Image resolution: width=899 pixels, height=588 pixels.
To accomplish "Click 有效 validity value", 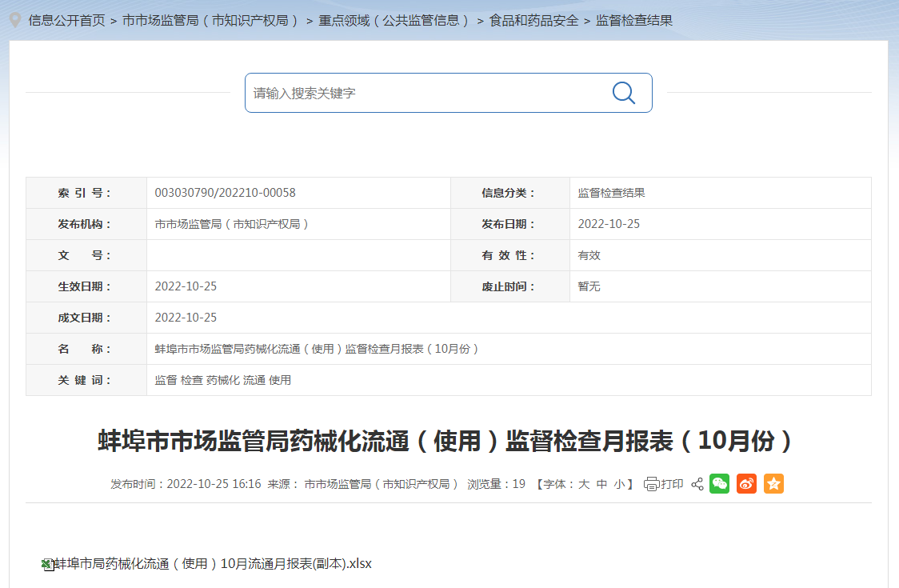I will tap(589, 255).
